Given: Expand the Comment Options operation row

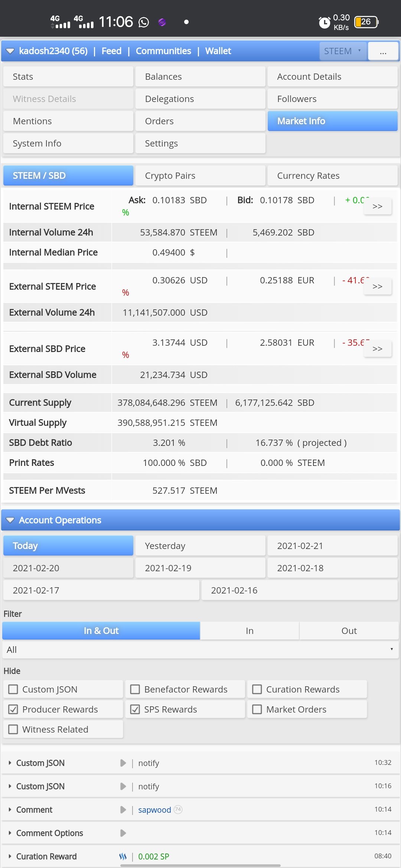Looking at the screenshot, I should pyautogui.click(x=10, y=833).
